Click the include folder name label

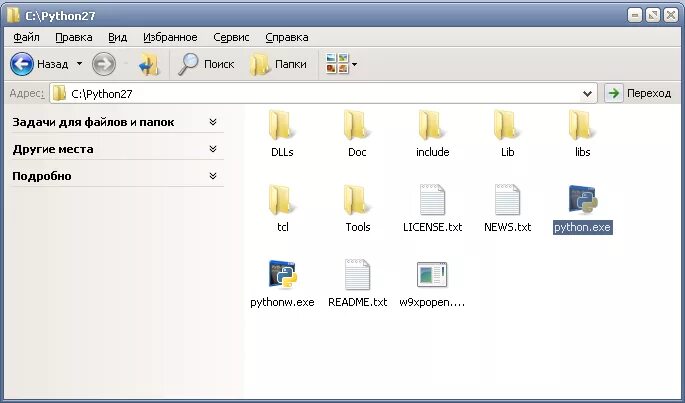click(x=432, y=152)
